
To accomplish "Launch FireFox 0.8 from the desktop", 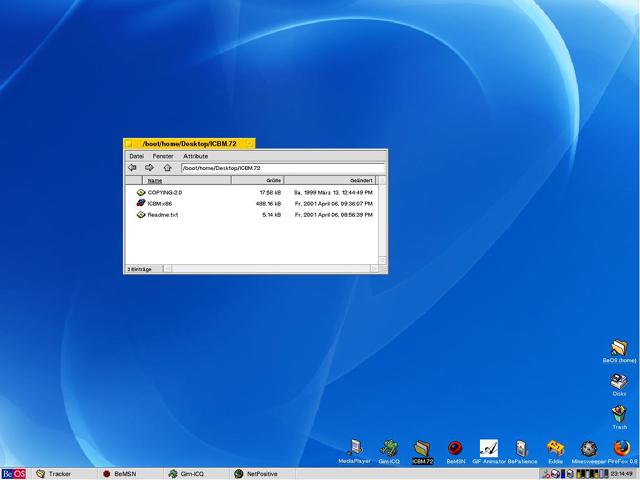I will tap(622, 448).
